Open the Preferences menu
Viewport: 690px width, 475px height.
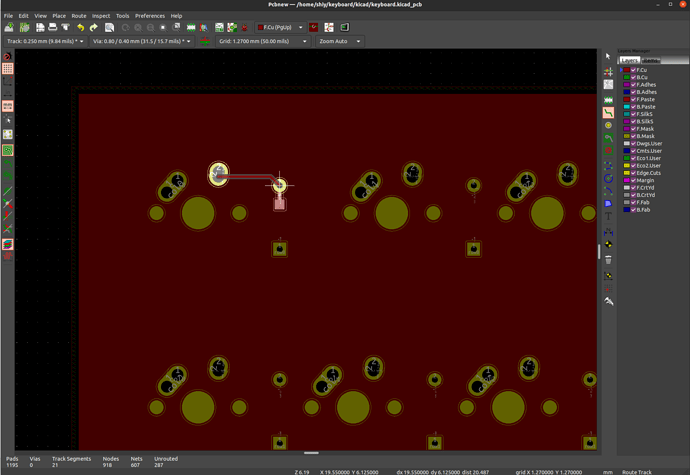tap(150, 16)
